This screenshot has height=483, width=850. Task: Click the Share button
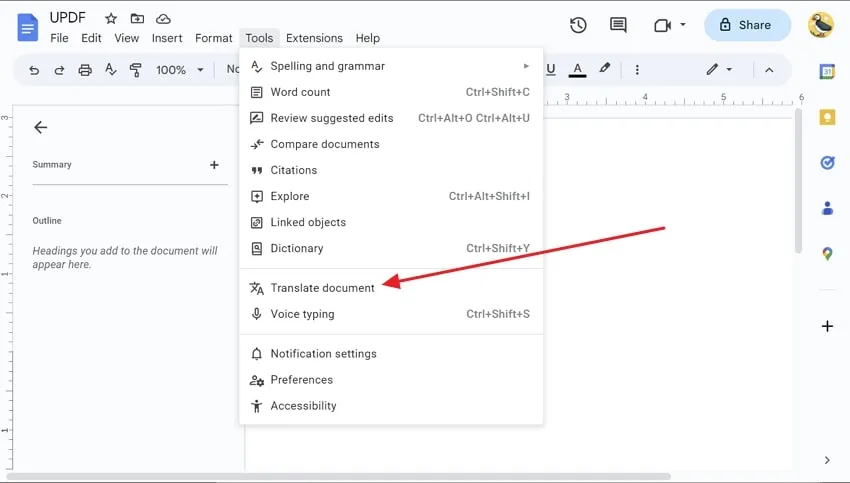click(747, 25)
